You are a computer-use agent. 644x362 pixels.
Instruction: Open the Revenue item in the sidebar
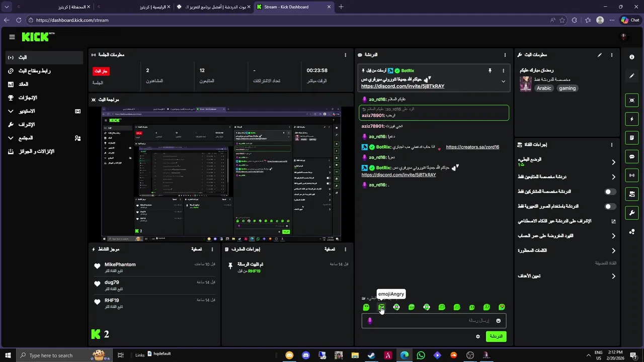[44, 84]
